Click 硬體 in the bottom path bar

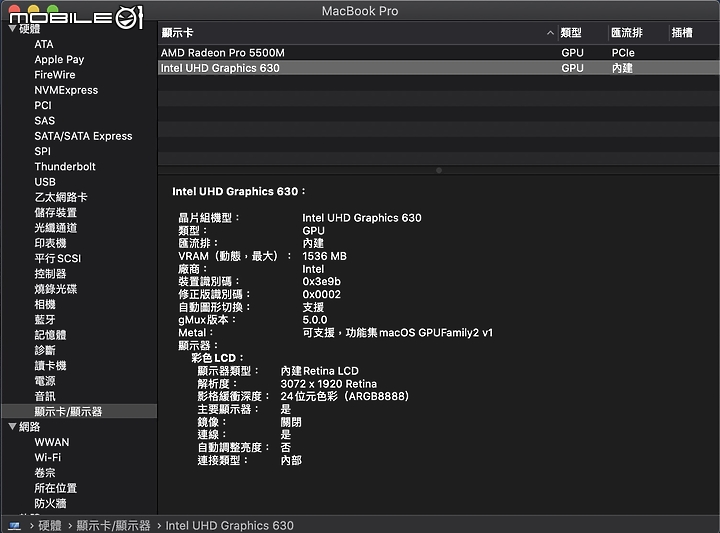[x=50, y=525]
